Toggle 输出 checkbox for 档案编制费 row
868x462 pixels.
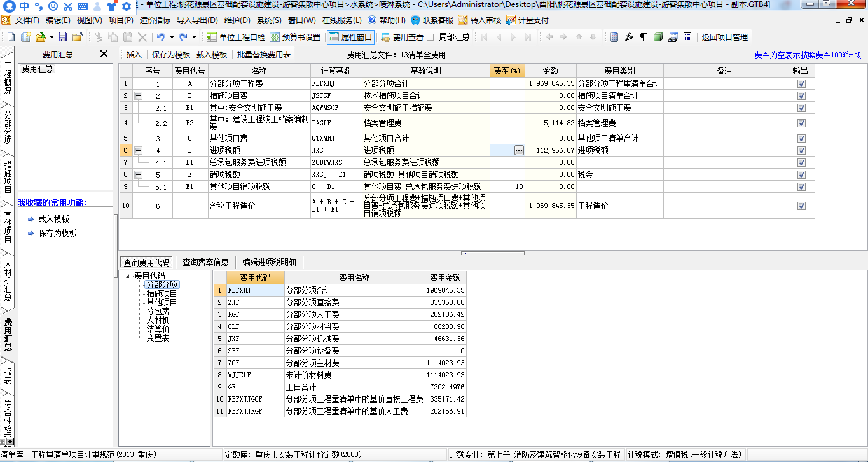coord(801,123)
